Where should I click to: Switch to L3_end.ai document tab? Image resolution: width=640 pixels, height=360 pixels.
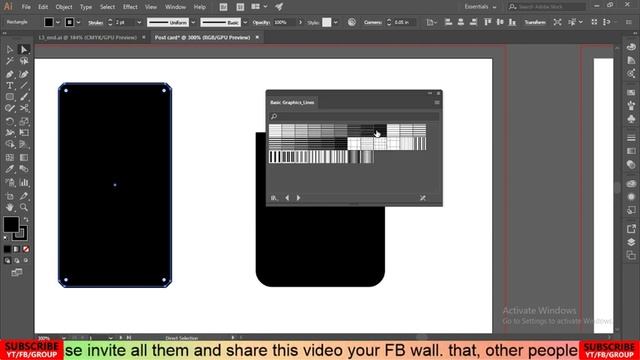pyautogui.click(x=88, y=37)
